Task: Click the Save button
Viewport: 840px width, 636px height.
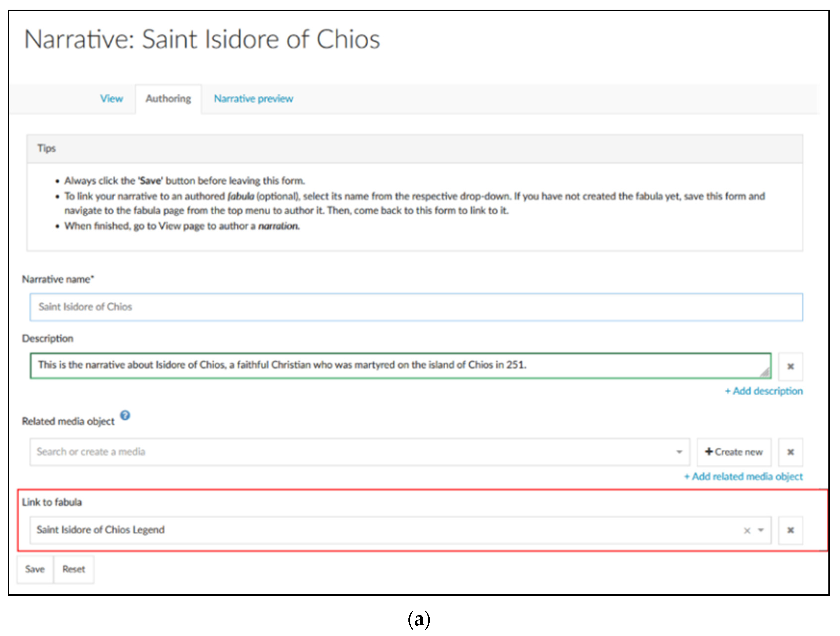Action: (x=35, y=569)
